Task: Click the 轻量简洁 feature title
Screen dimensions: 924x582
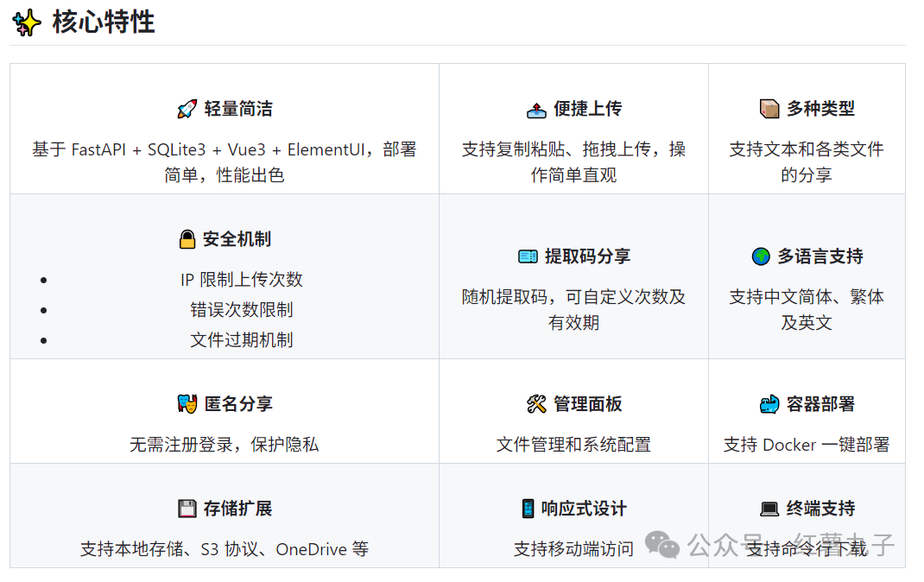Action: tap(238, 109)
